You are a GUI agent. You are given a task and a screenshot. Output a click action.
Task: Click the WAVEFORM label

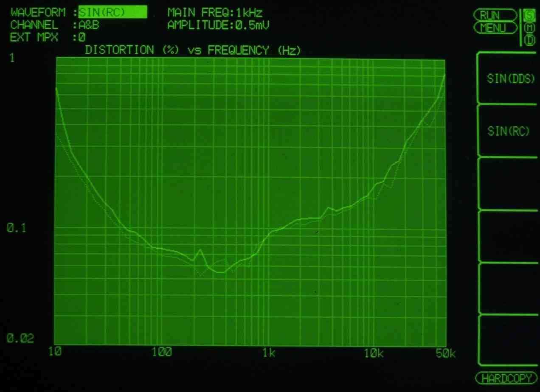tap(38, 12)
